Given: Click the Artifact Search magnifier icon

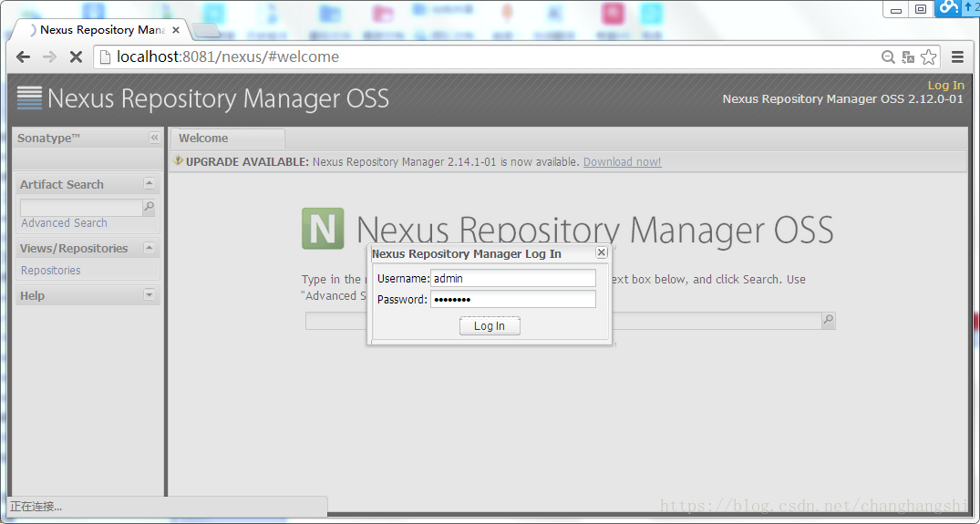Looking at the screenshot, I should pos(149,207).
